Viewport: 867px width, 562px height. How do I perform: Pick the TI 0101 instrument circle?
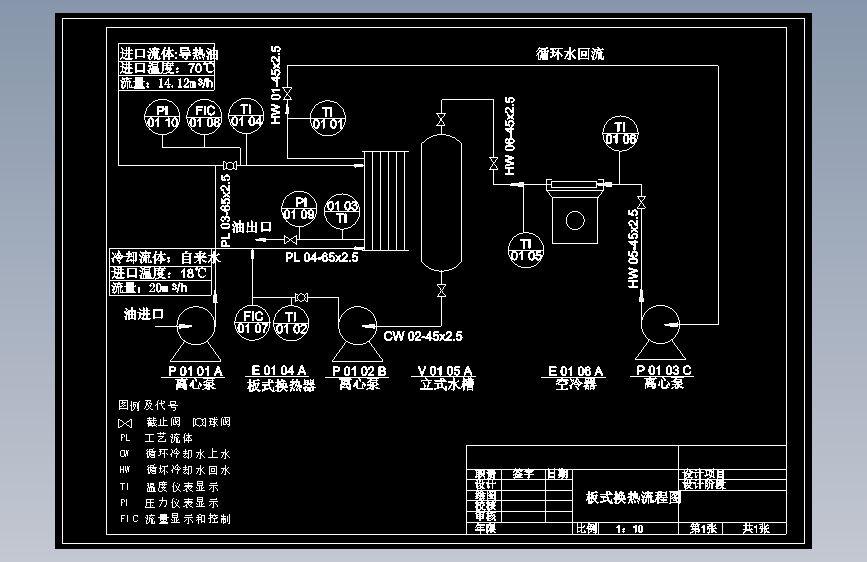tap(328, 118)
